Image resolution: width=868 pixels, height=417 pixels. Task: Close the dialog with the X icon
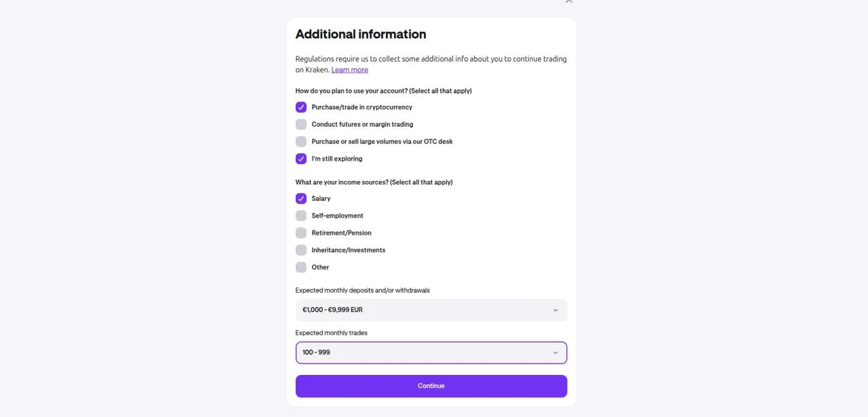[569, 1]
